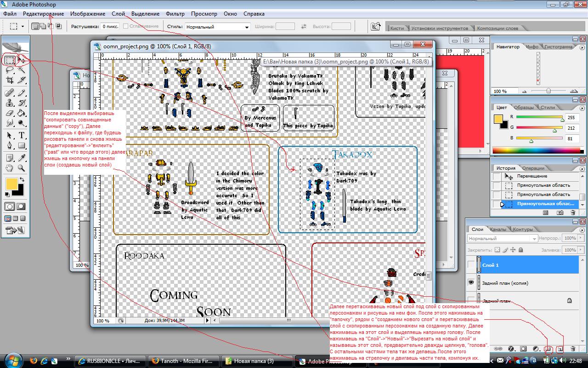Image resolution: width=588 pixels, height=368 pixels.
Task: Select the Smudge tool
Action: [x=10, y=123]
